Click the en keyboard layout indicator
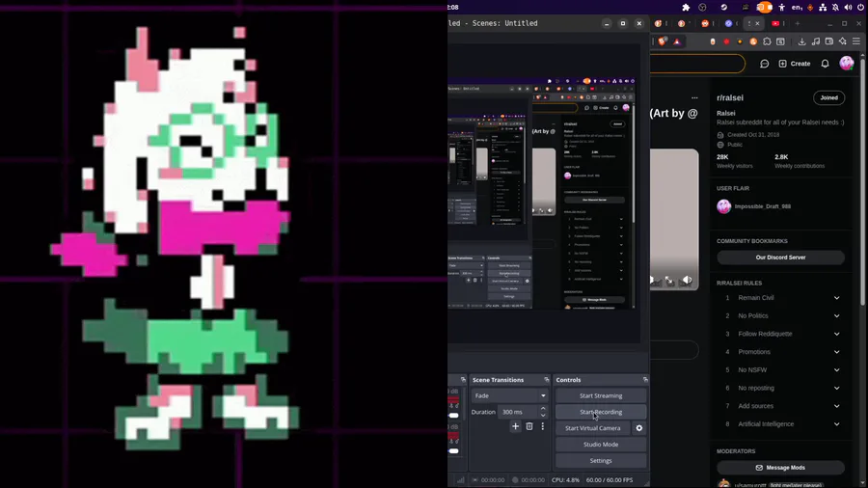The height and width of the screenshot is (488, 868). pyautogui.click(x=798, y=7)
